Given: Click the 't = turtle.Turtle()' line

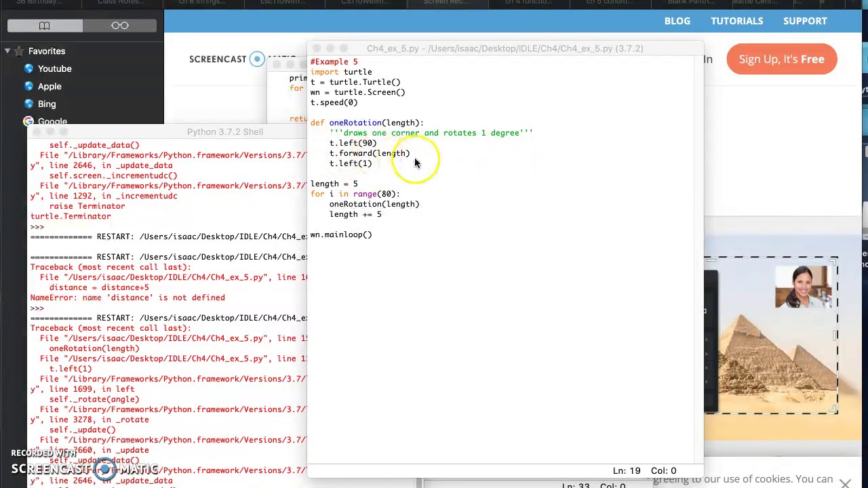Looking at the screenshot, I should 355,82.
